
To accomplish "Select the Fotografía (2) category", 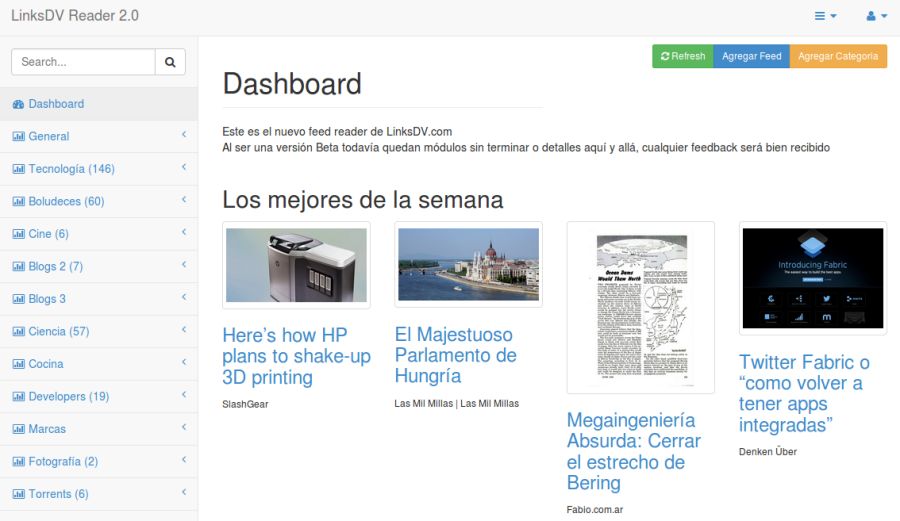I will 99,461.
